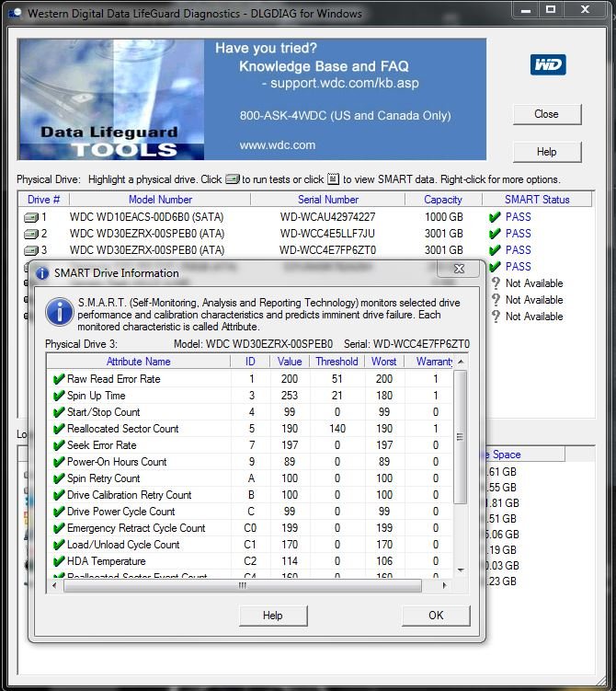Click the green check beside HDA Temperature
The width and height of the screenshot is (616, 691).
(x=59, y=561)
